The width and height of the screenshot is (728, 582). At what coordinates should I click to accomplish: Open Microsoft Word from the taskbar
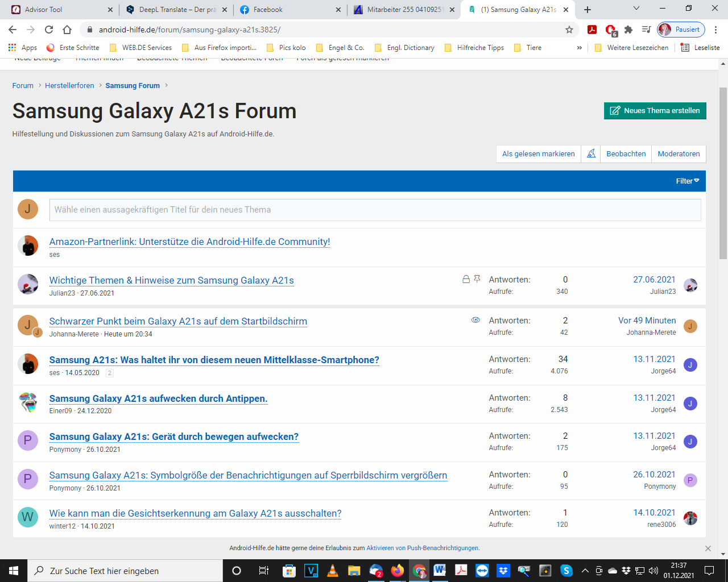pos(440,571)
